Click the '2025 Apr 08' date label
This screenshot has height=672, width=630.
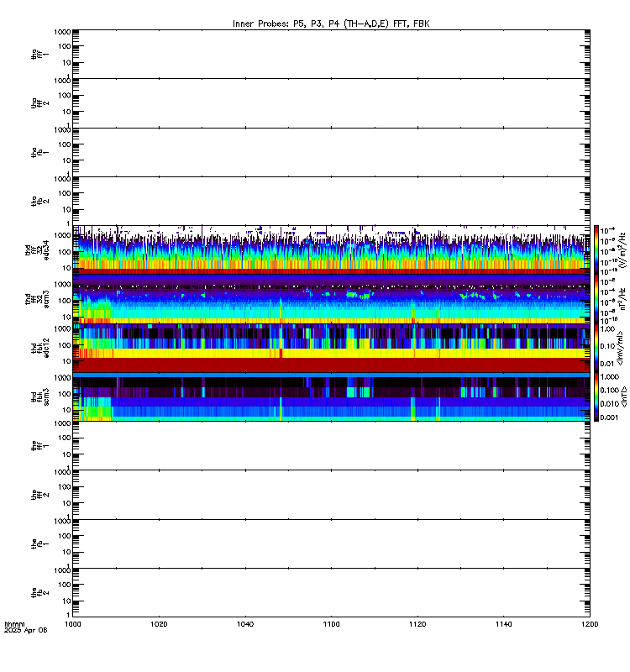(26, 630)
